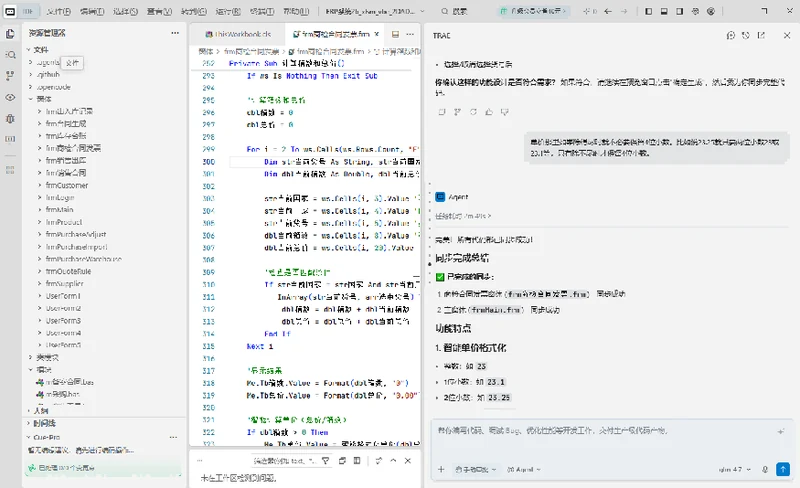This screenshot has height=488, width=800.
Task: Click the thumbs up feedback icon
Action: pos(489,112)
